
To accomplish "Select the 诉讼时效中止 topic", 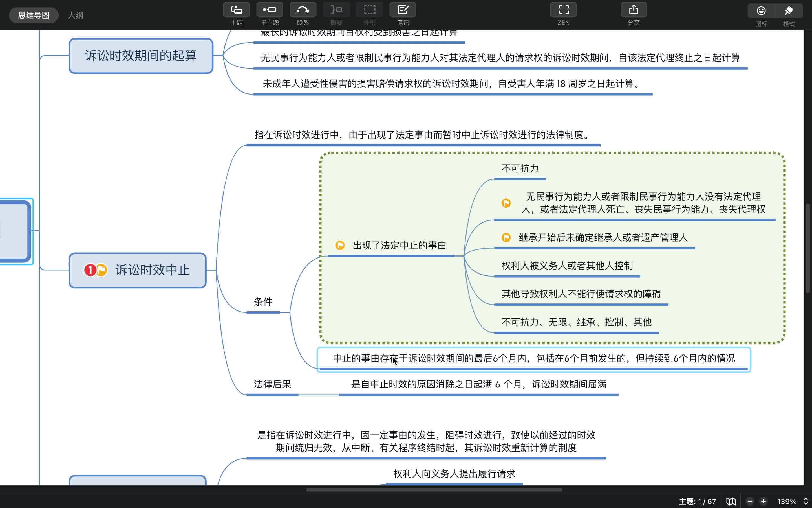I will coord(138,270).
